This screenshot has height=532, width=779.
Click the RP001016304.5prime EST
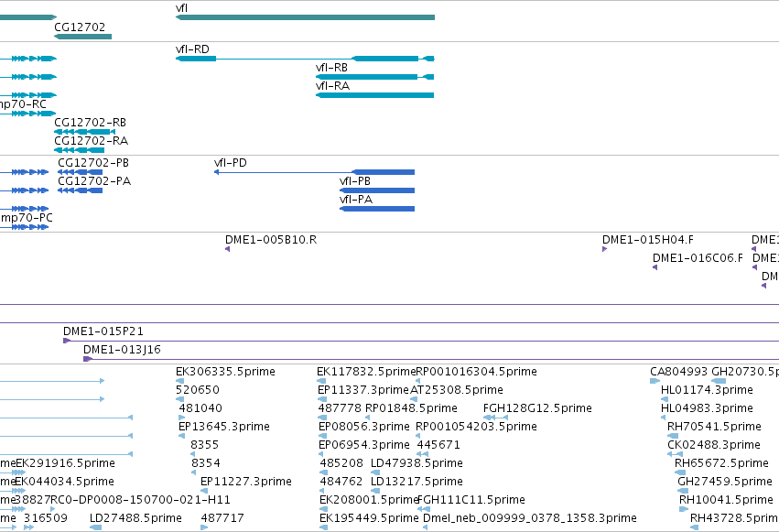coord(418,381)
